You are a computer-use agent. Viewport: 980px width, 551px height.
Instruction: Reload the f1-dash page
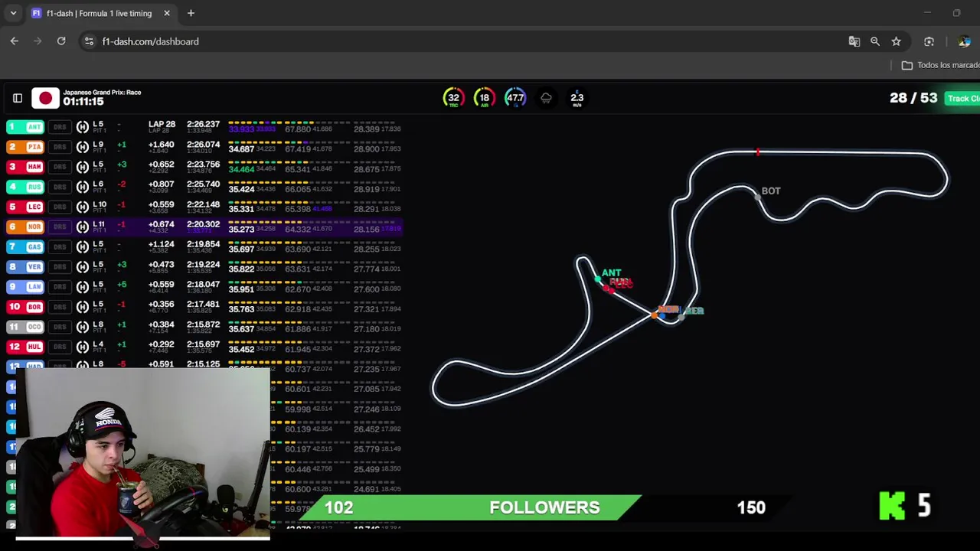[x=61, y=41]
